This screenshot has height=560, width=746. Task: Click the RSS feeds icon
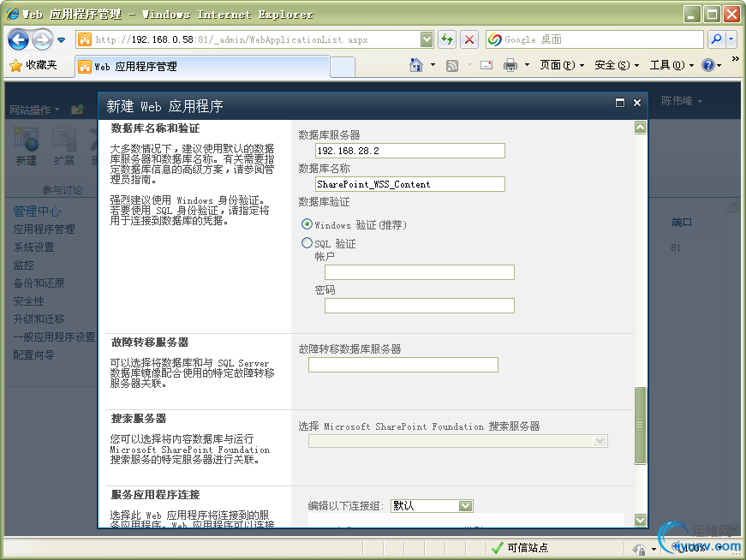coord(452,66)
